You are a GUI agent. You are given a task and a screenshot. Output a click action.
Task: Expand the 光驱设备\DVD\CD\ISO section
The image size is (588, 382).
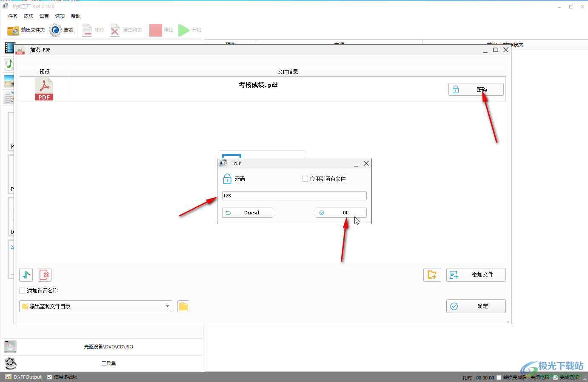tap(102, 347)
